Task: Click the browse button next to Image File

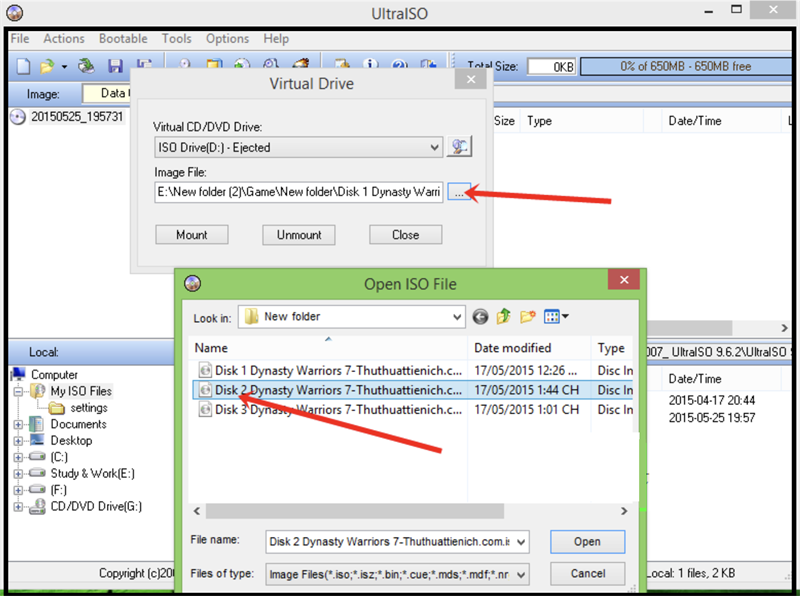Action: [460, 192]
